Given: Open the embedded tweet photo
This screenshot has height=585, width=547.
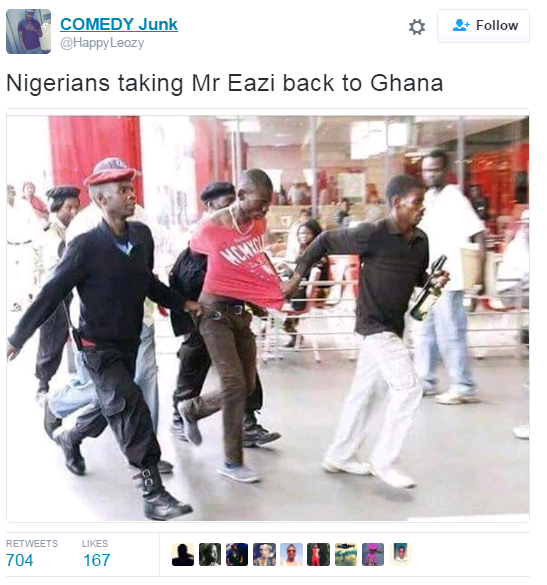Looking at the screenshot, I should [x=268, y=318].
